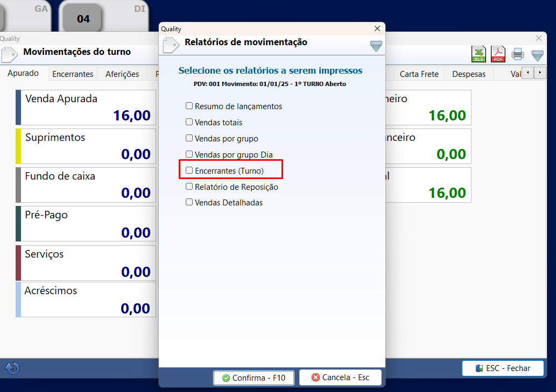The height and width of the screenshot is (392, 556).
Task: Check Resumo de lançamentos
Action: click(189, 106)
